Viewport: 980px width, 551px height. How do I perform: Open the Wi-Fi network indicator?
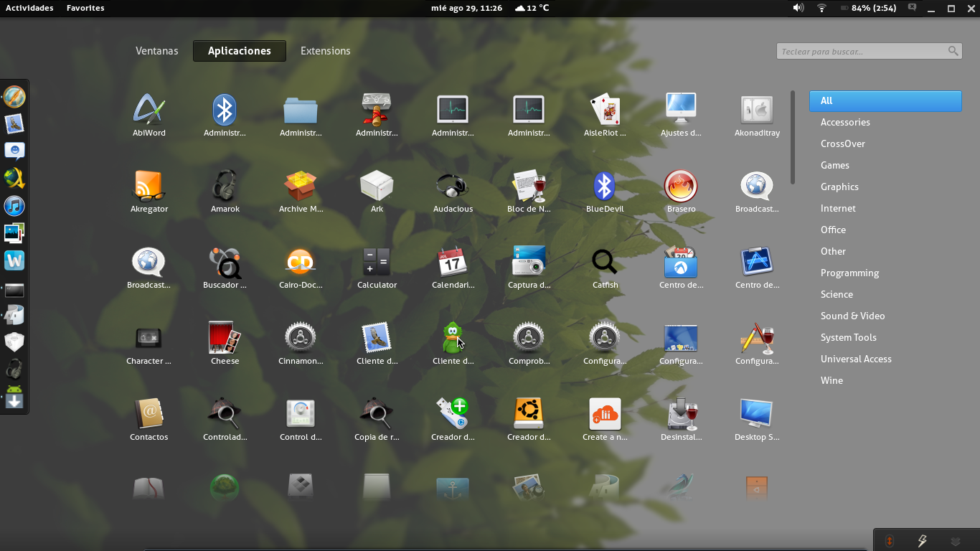coord(821,8)
